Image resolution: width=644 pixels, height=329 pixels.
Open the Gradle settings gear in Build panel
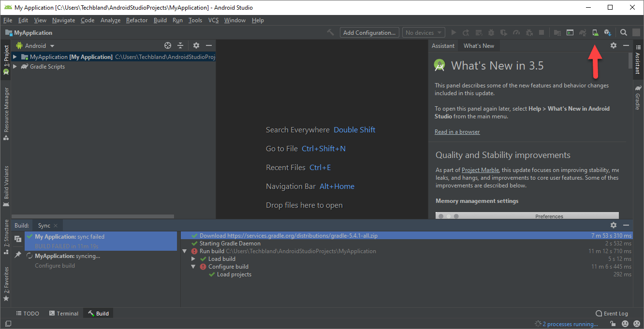point(613,225)
